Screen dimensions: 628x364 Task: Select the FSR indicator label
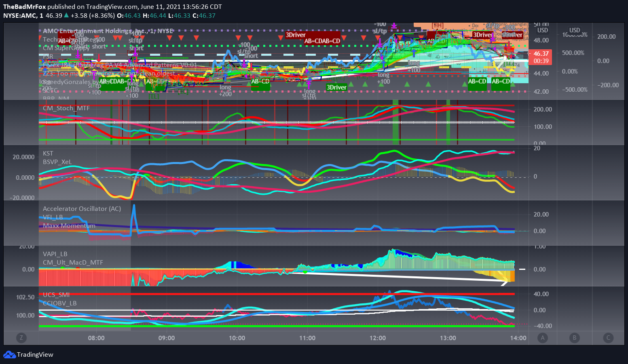coord(48,56)
